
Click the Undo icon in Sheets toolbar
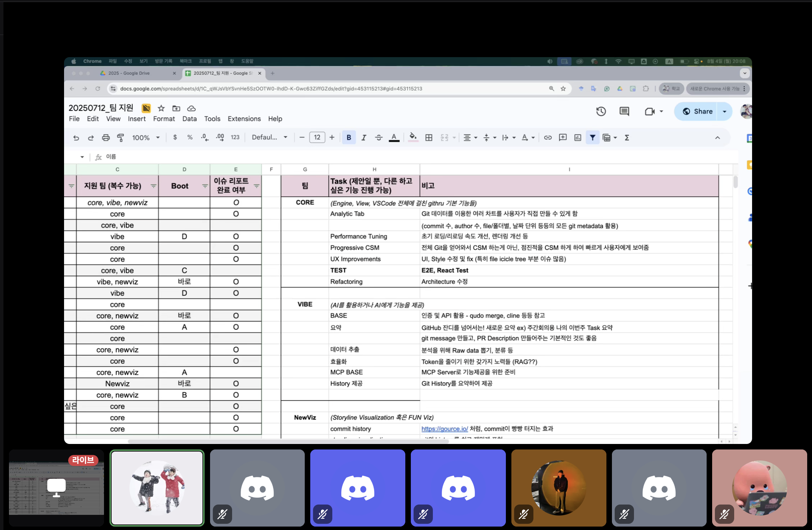76,138
